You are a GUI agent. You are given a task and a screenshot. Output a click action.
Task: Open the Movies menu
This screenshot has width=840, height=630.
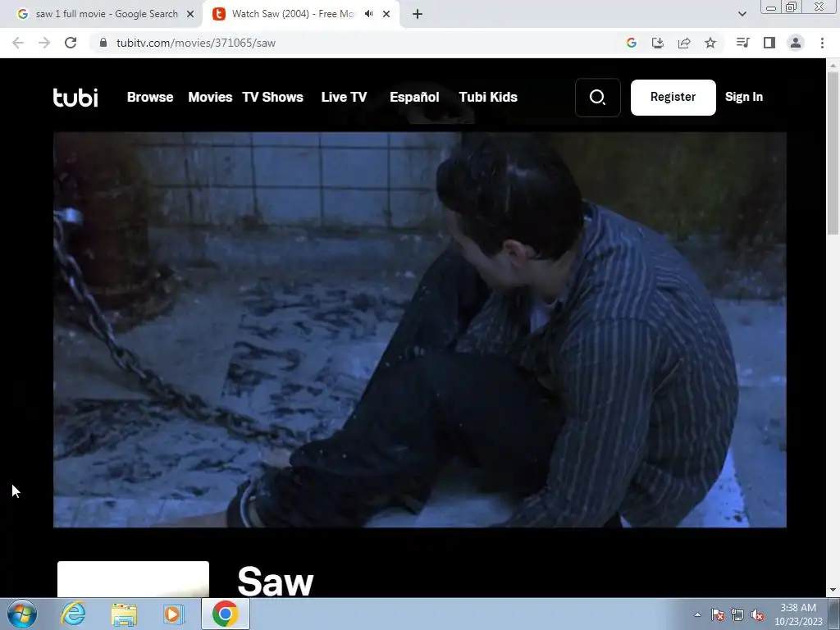pyautogui.click(x=210, y=97)
